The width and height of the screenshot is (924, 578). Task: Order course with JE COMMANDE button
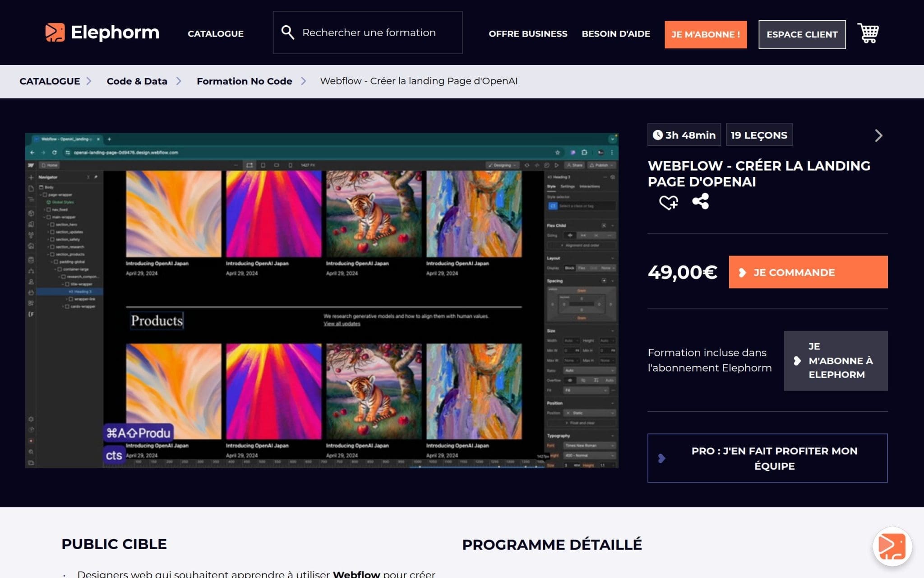coord(808,272)
